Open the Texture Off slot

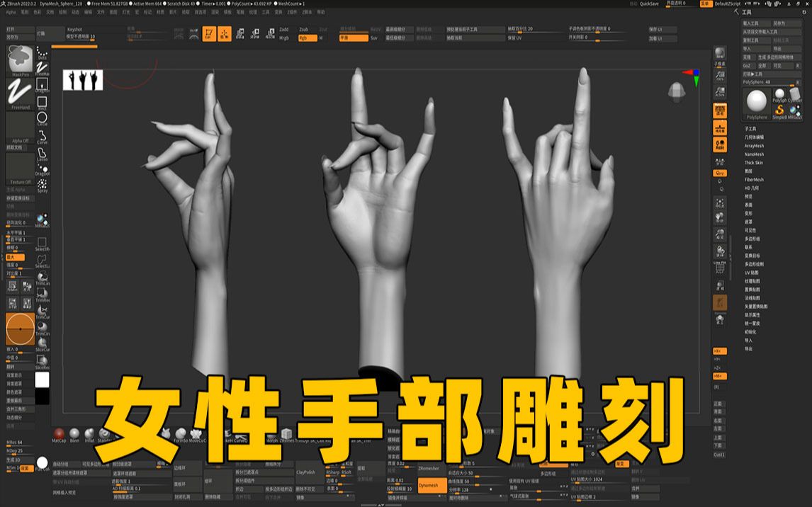pyautogui.click(x=21, y=169)
